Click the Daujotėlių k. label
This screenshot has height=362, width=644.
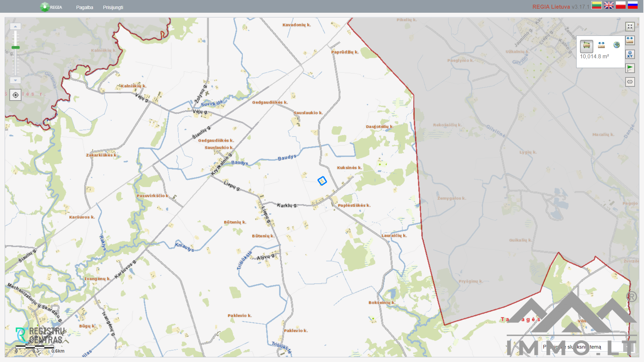(380, 127)
